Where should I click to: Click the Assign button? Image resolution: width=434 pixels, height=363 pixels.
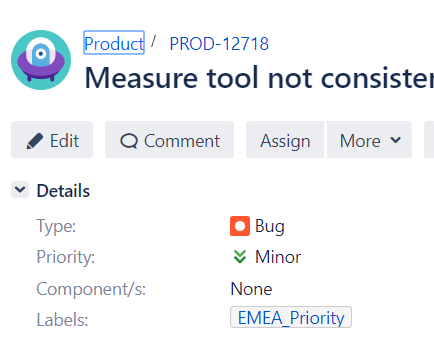coord(285,139)
